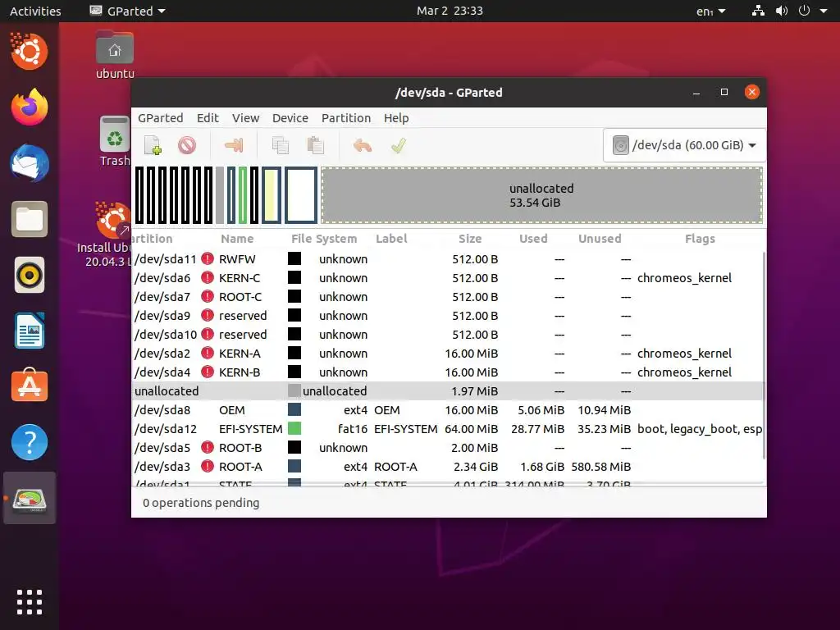Open the Files manager in the dock

coord(30,219)
